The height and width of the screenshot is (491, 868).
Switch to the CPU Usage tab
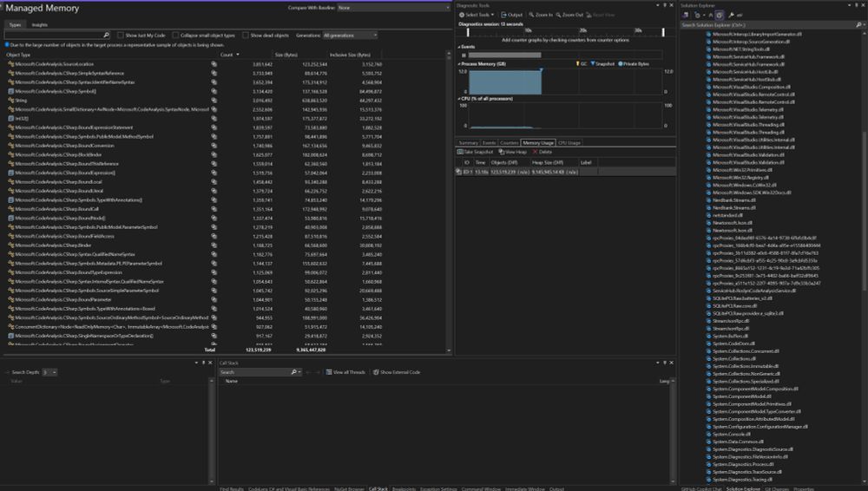[x=569, y=143]
